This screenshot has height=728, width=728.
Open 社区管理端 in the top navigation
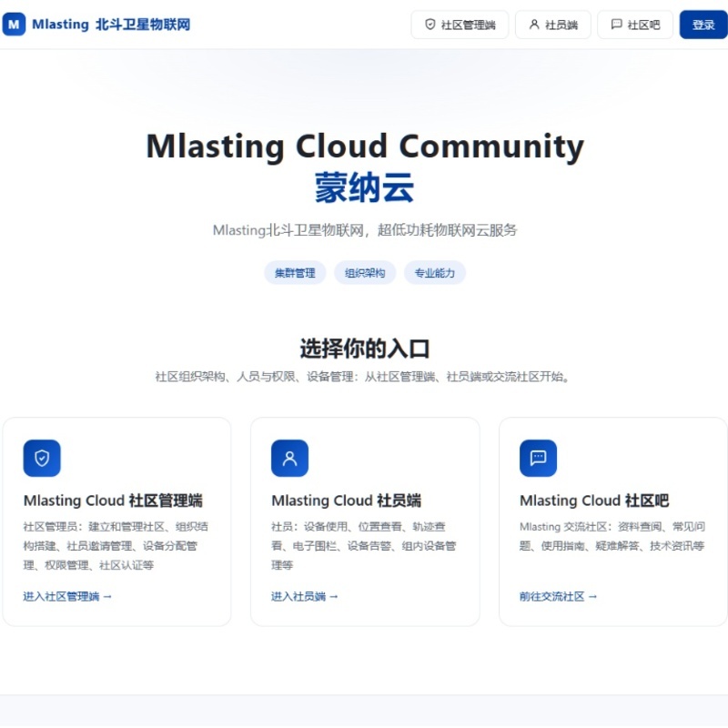pyautogui.click(x=460, y=25)
